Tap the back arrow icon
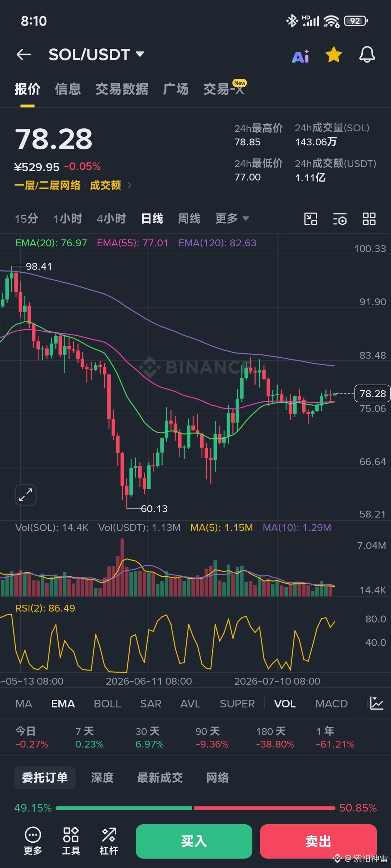The width and height of the screenshot is (391, 868). [24, 55]
